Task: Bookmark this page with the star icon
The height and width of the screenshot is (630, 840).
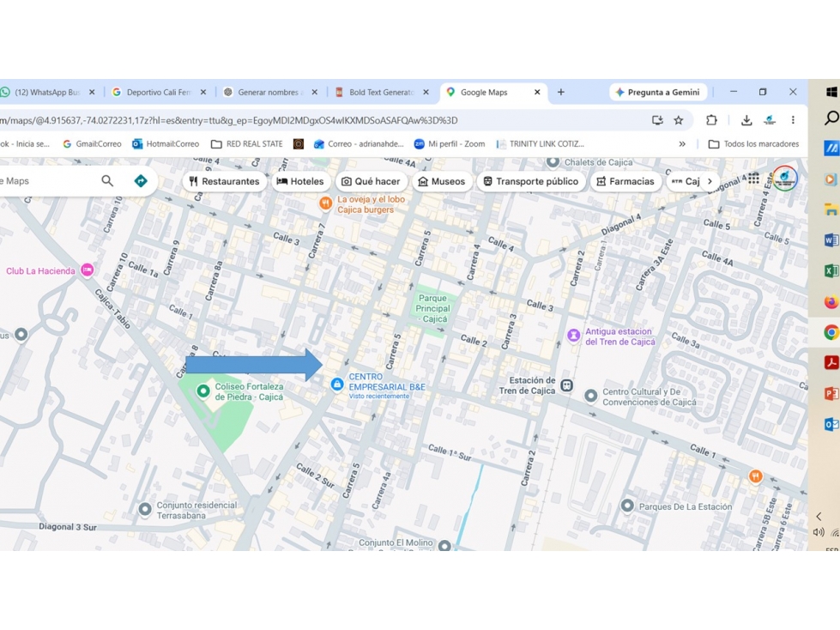Action: click(x=679, y=120)
